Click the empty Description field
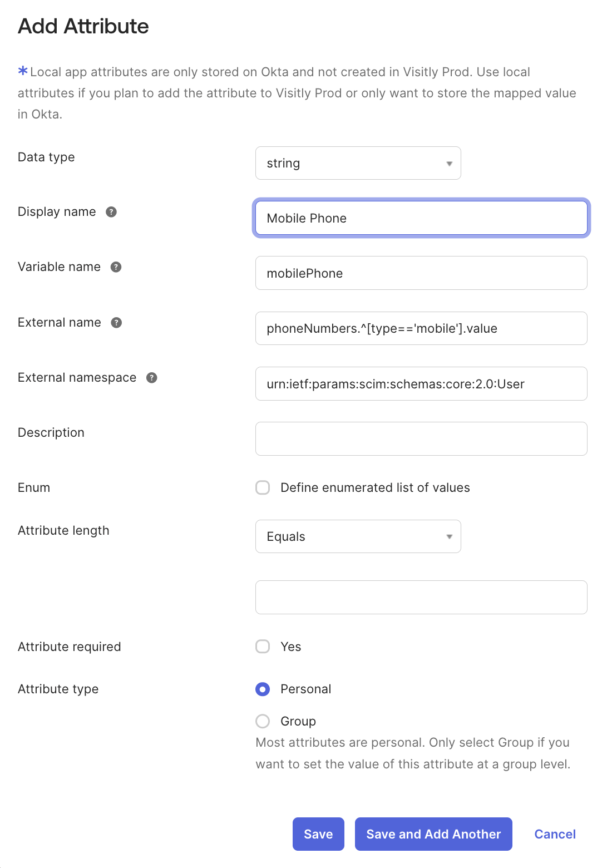This screenshot has height=868, width=602. 421,439
